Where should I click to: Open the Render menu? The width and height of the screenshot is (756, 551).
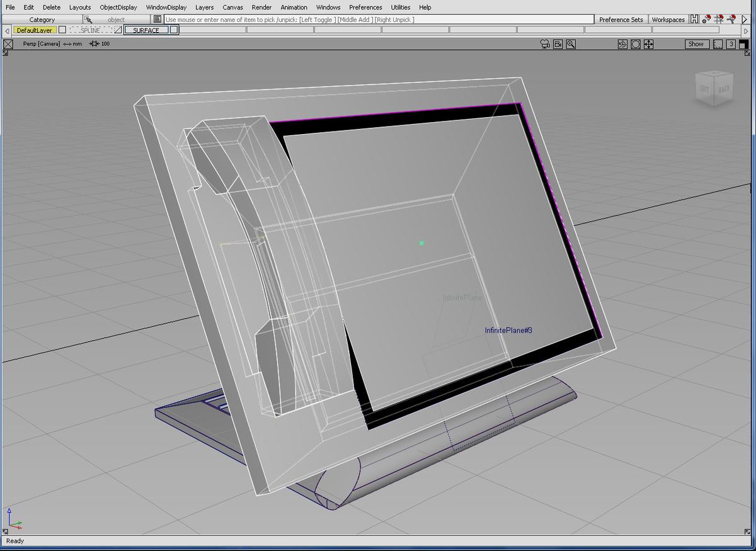(x=261, y=7)
